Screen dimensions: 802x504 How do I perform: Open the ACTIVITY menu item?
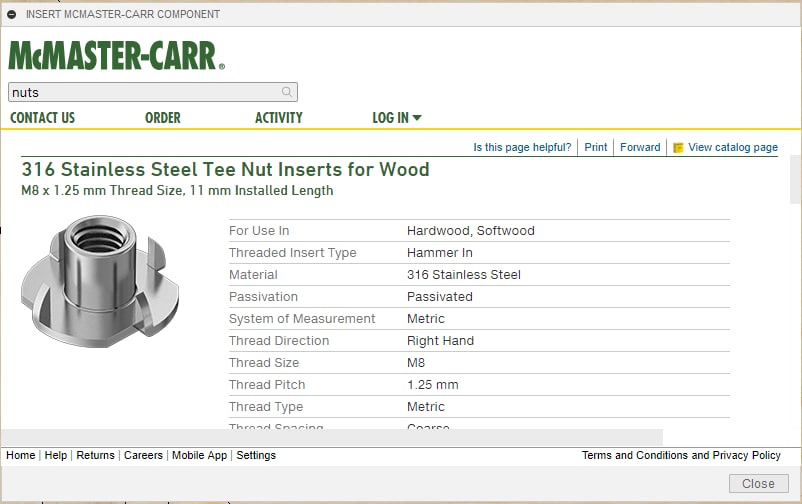click(279, 118)
